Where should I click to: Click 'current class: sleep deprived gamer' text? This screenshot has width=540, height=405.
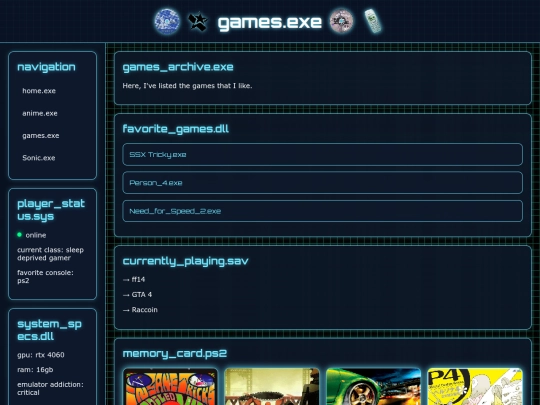(51, 254)
